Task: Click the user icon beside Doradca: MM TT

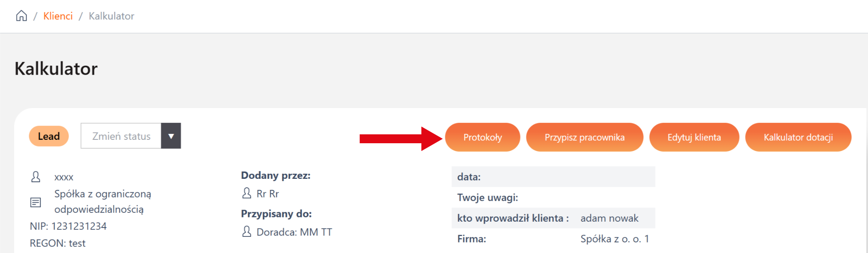Action: click(247, 231)
